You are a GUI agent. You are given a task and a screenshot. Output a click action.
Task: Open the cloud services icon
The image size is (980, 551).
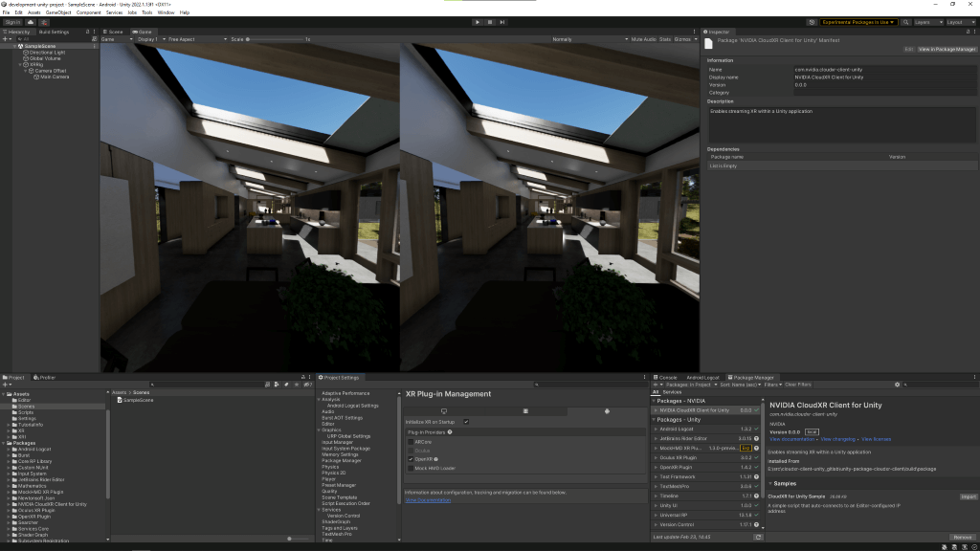[x=31, y=21]
